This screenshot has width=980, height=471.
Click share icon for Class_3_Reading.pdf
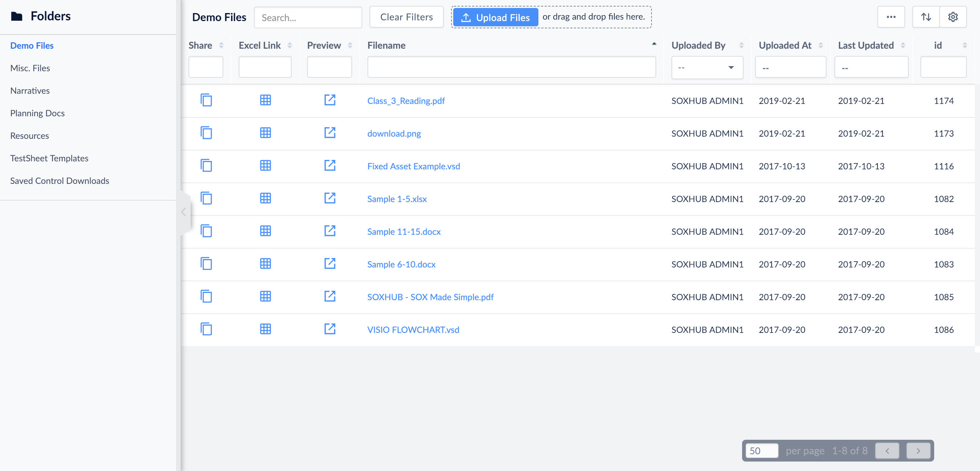click(x=206, y=100)
